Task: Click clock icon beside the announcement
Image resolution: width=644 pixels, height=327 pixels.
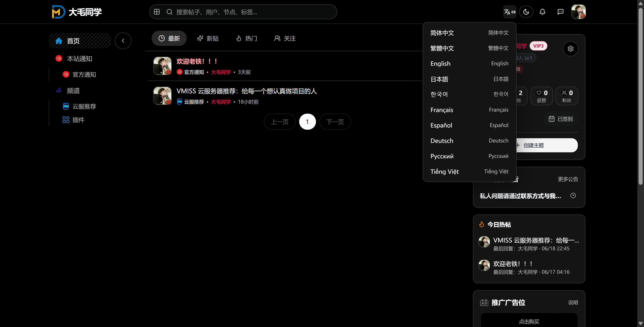Action: pos(573,195)
